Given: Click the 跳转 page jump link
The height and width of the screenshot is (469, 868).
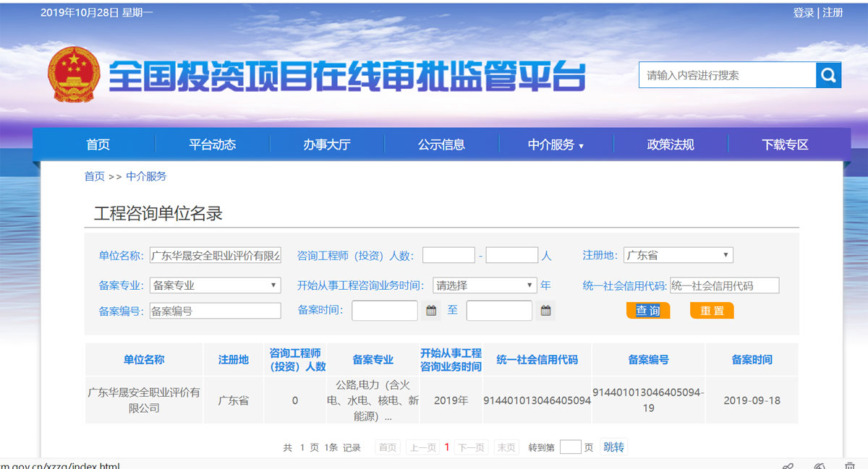Looking at the screenshot, I should coord(613,447).
